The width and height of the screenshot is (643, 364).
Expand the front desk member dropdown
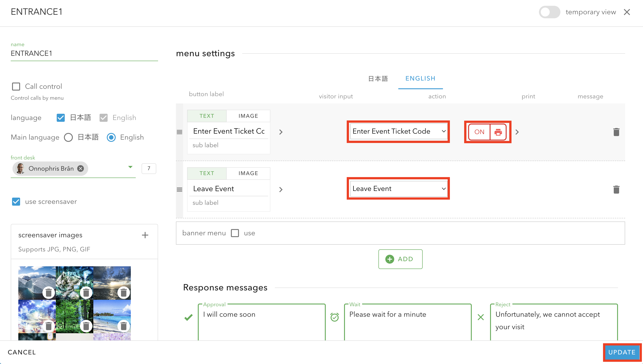[130, 167]
